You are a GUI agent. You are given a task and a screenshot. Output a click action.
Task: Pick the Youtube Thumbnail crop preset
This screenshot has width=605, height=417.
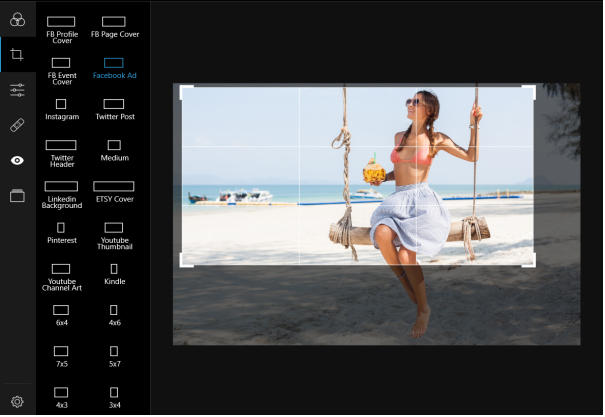pyautogui.click(x=114, y=234)
